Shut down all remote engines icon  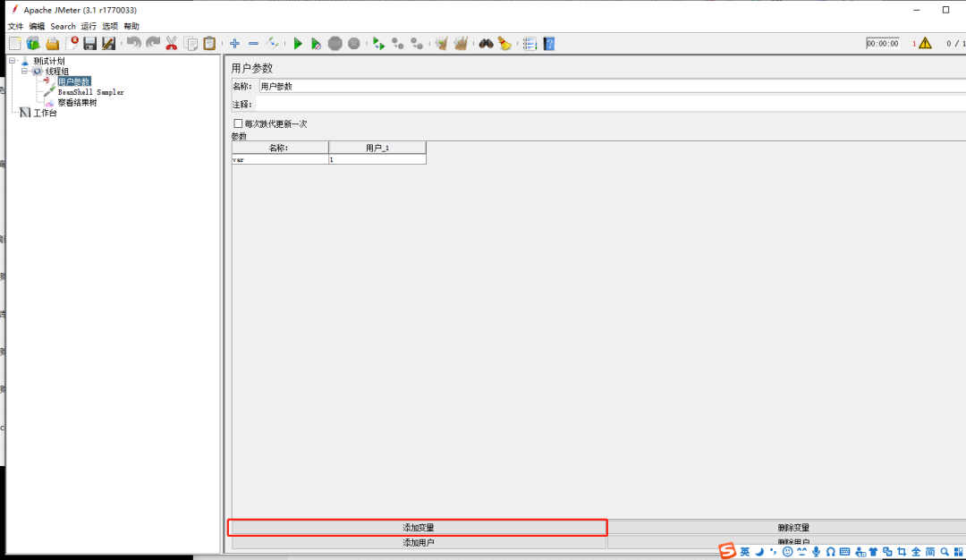click(417, 43)
